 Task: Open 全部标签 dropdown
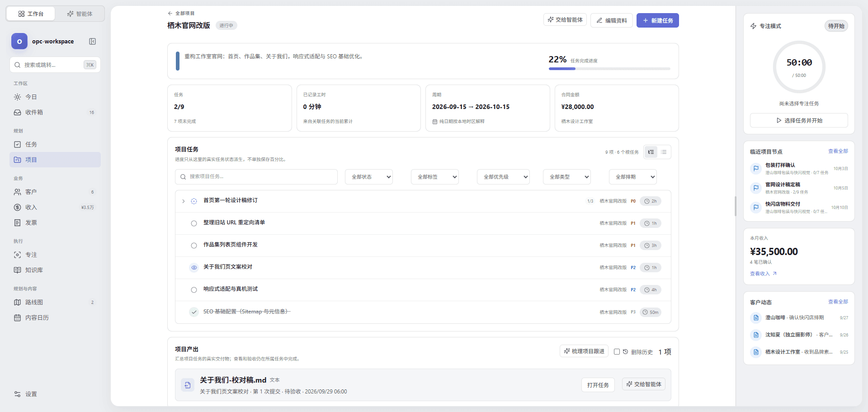tap(435, 177)
